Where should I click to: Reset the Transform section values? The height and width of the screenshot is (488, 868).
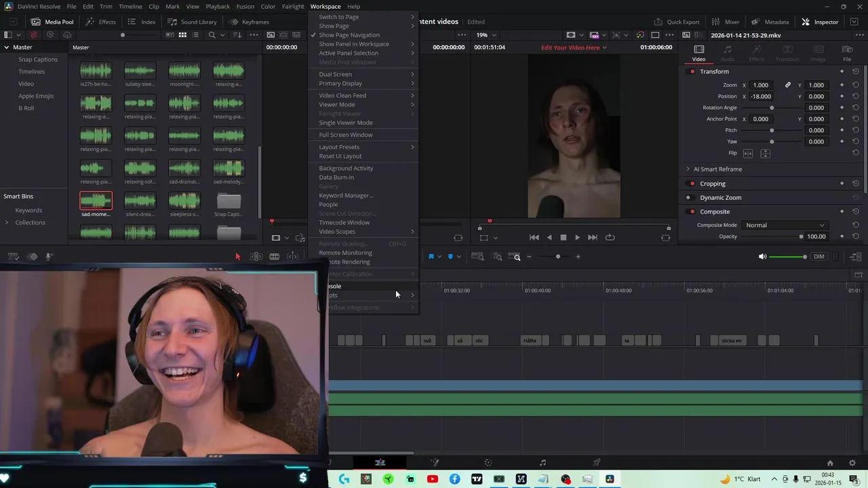pos(856,71)
